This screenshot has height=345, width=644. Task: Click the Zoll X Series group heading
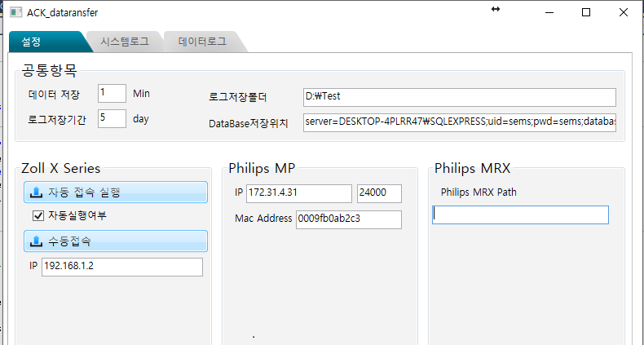coord(61,168)
